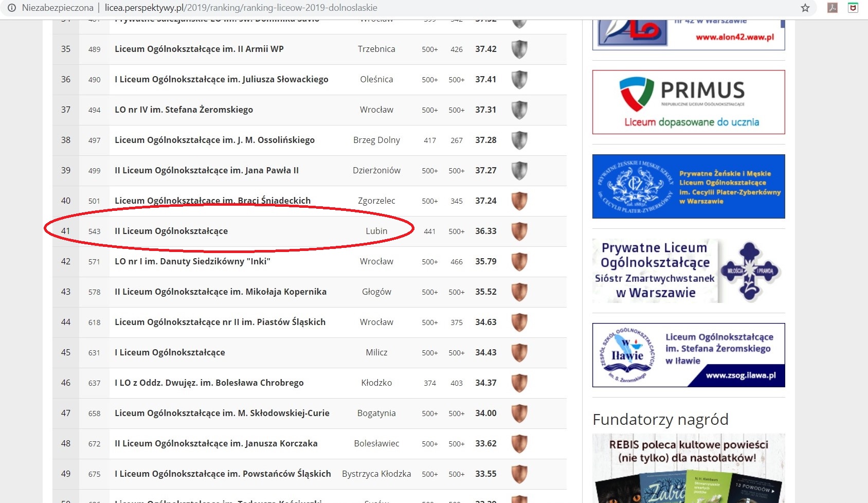
Task: Open LO nr I im. Danuty Siedzikówny "Inki"
Action: tap(192, 262)
